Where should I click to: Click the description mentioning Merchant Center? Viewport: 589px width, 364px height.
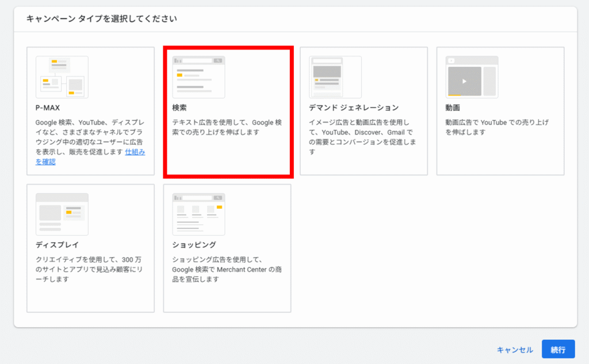227,269
